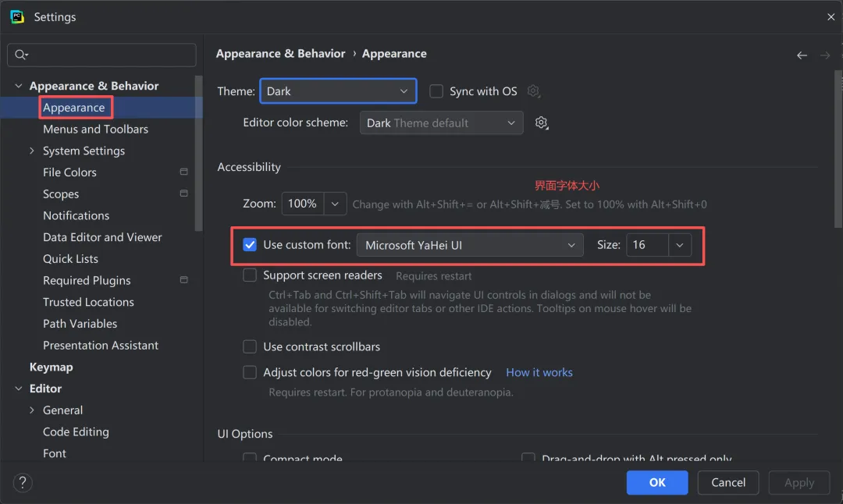
Task: Open Notifications settings
Action: click(76, 215)
